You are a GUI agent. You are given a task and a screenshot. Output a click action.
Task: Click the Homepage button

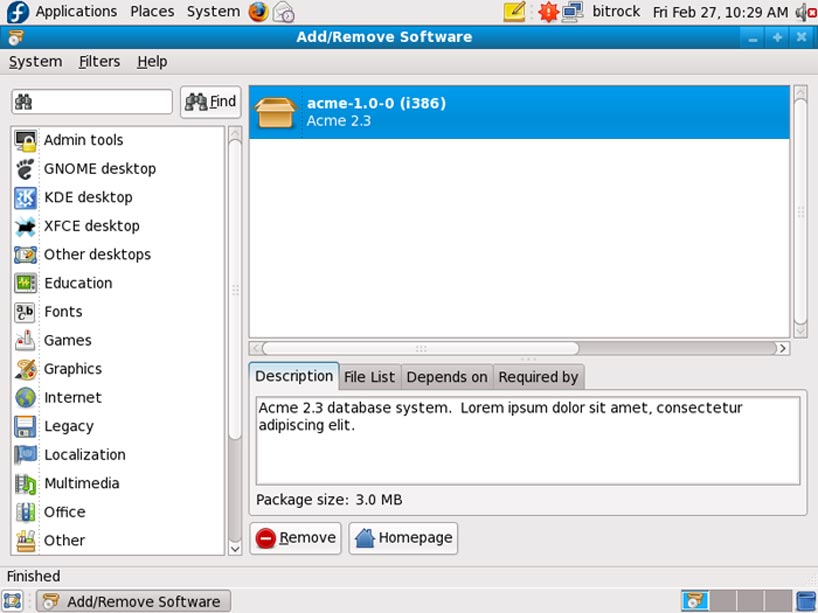click(x=403, y=537)
